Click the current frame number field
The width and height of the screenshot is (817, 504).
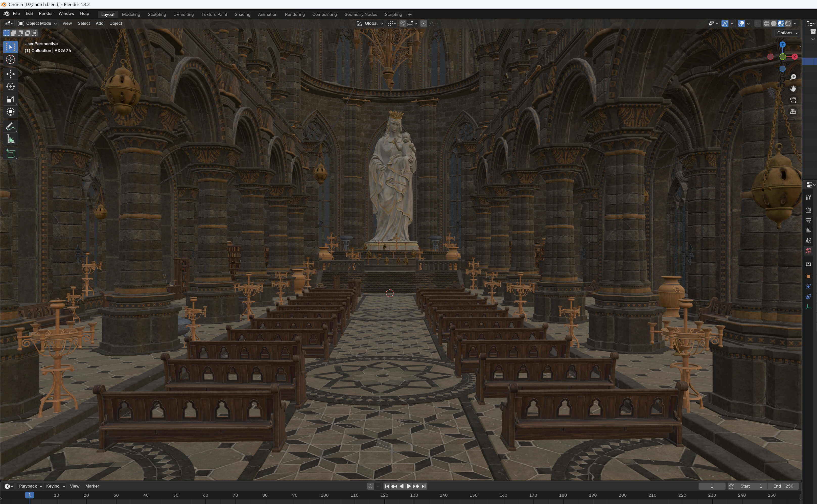[712, 486]
